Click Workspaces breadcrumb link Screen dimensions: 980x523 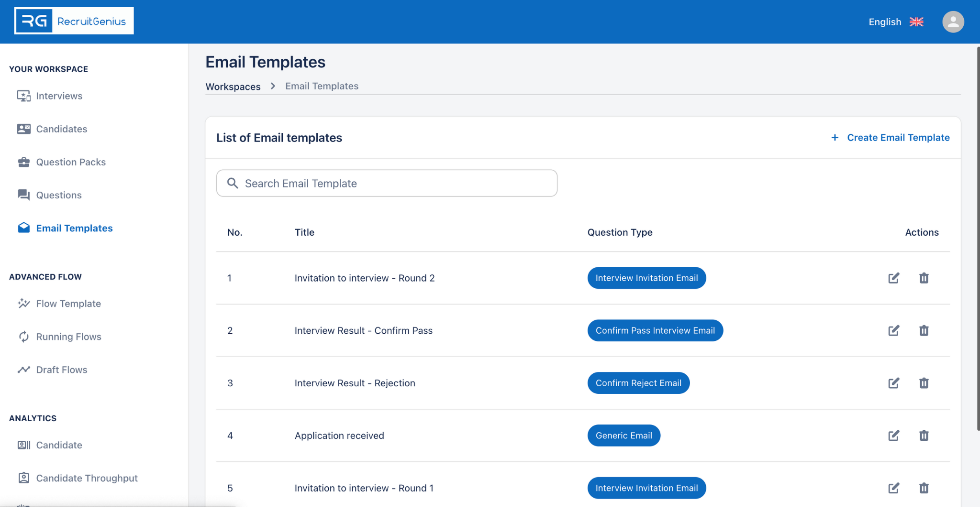pos(233,87)
